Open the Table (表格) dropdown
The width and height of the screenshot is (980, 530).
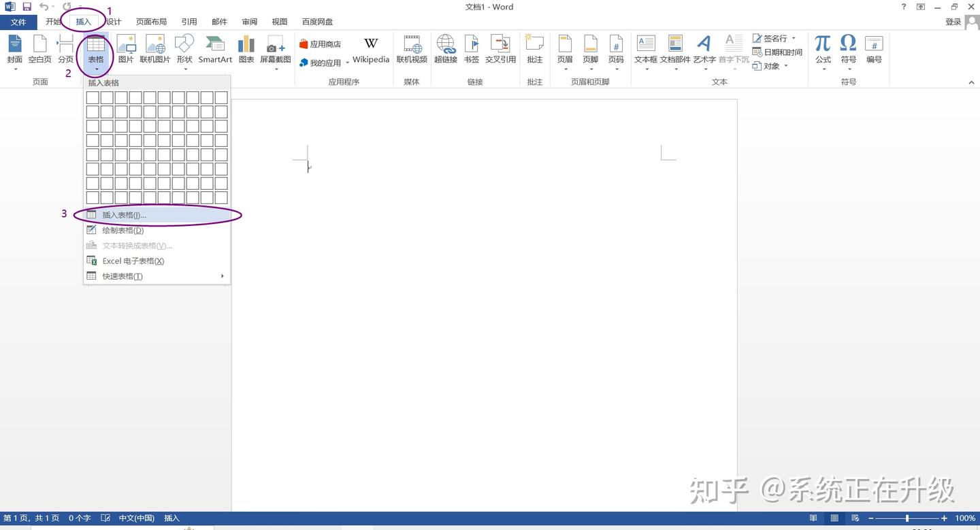[x=96, y=52]
